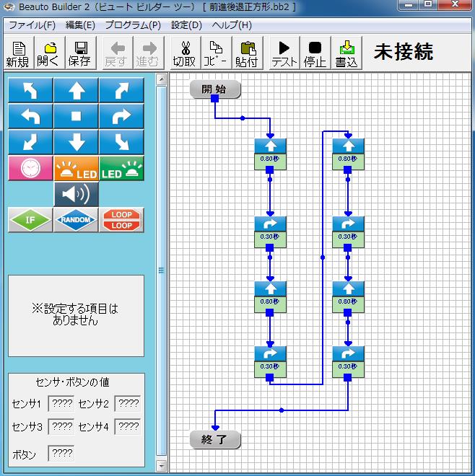Click the センサ1 value field
The width and height of the screenshot is (475, 476).
[x=61, y=404]
